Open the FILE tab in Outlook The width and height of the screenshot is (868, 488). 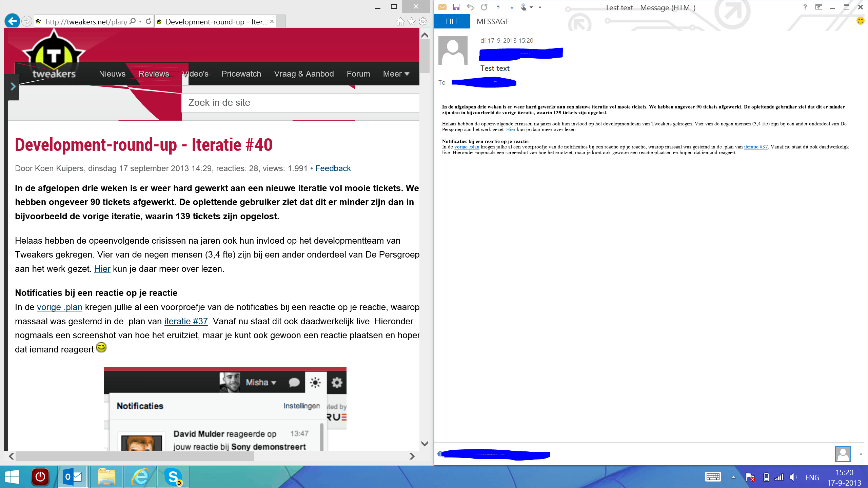pos(452,21)
